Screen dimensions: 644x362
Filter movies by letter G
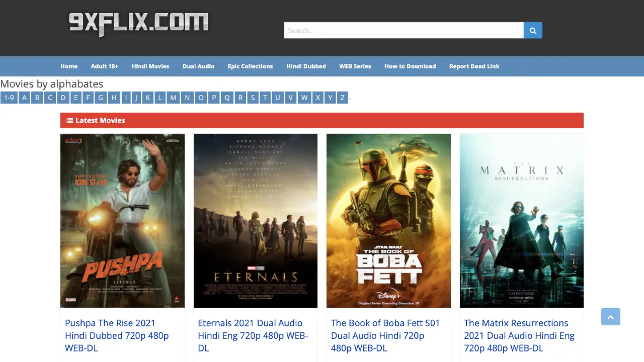pos(101,98)
